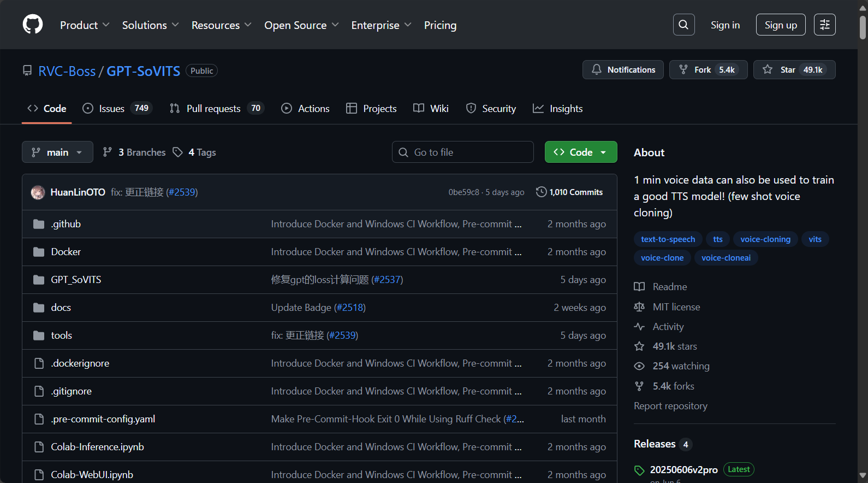Open release 20250606v2pro
Image resolution: width=868 pixels, height=483 pixels.
683,470
